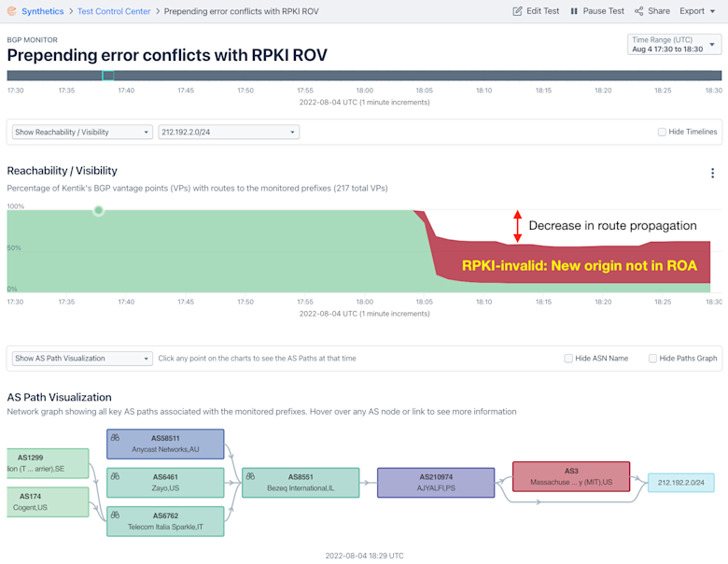Click the BGP MONITOR label
728x564 pixels.
pos(32,40)
